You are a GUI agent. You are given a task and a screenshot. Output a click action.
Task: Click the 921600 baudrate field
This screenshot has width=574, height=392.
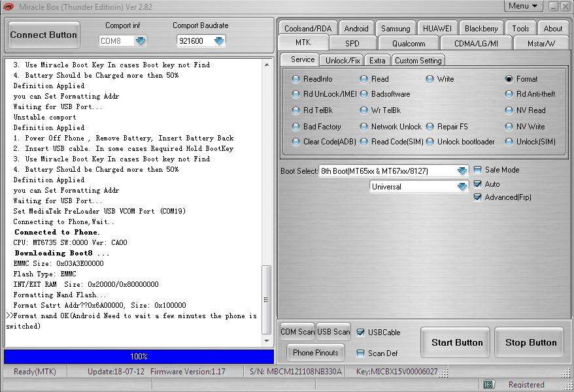195,41
